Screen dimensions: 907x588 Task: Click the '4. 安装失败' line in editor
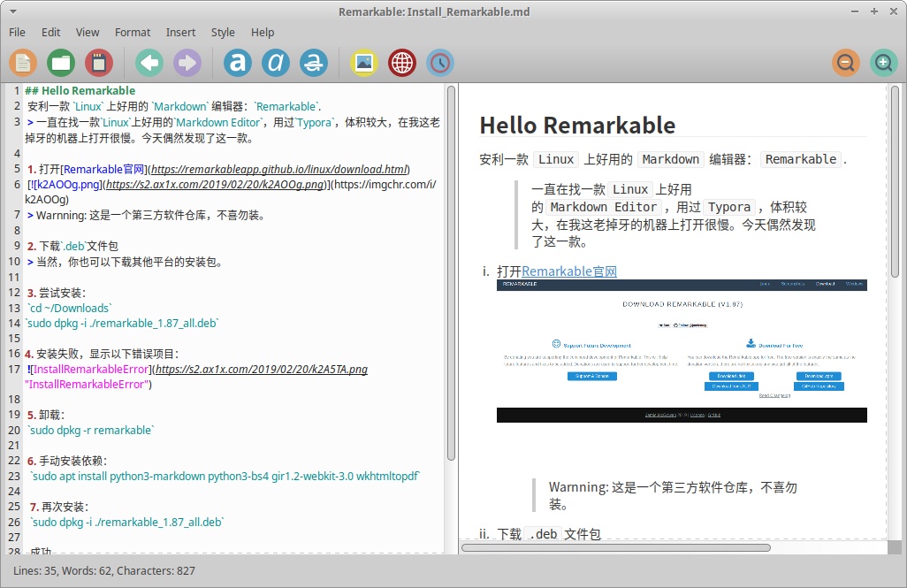(x=103, y=354)
